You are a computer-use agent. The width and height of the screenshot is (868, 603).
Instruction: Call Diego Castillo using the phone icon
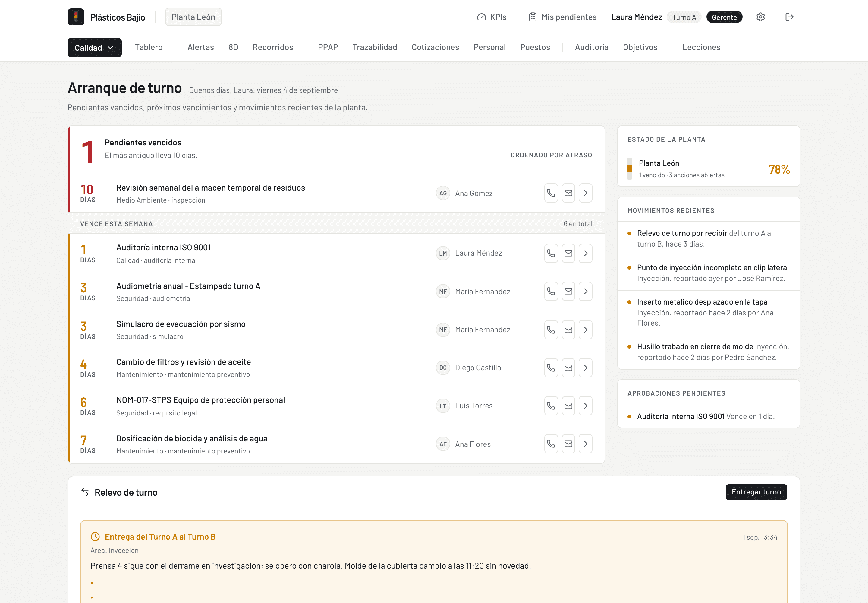coord(551,368)
